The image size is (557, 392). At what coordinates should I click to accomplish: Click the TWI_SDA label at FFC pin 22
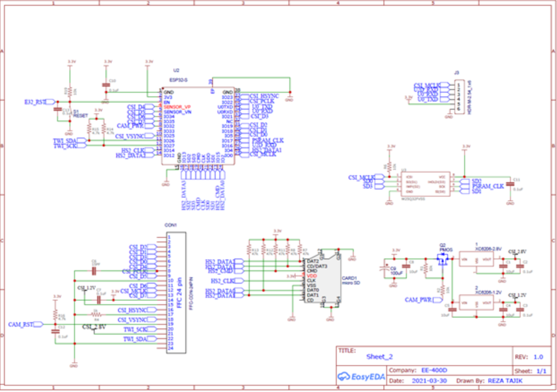135,339
